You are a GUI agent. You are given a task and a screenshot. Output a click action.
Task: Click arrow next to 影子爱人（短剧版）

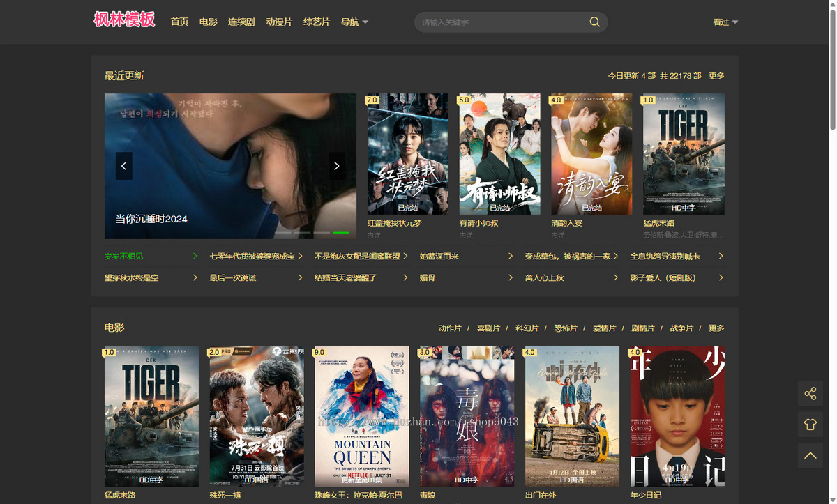(x=721, y=277)
